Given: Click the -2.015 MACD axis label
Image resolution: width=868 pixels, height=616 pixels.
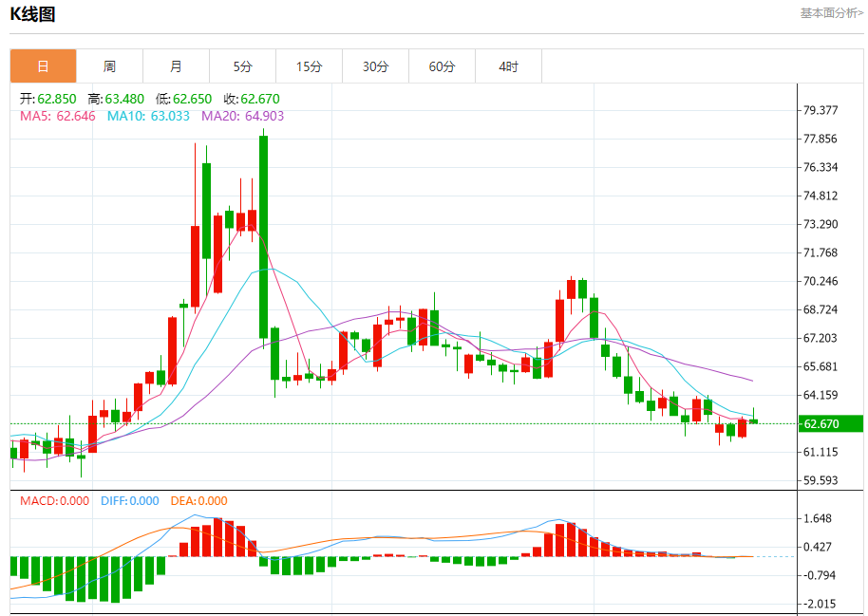Looking at the screenshot, I should [x=820, y=604].
